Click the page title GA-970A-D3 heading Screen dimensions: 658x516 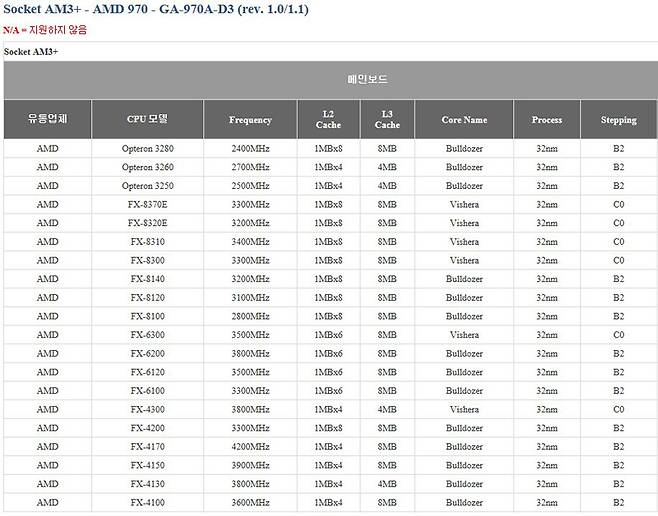pos(156,9)
